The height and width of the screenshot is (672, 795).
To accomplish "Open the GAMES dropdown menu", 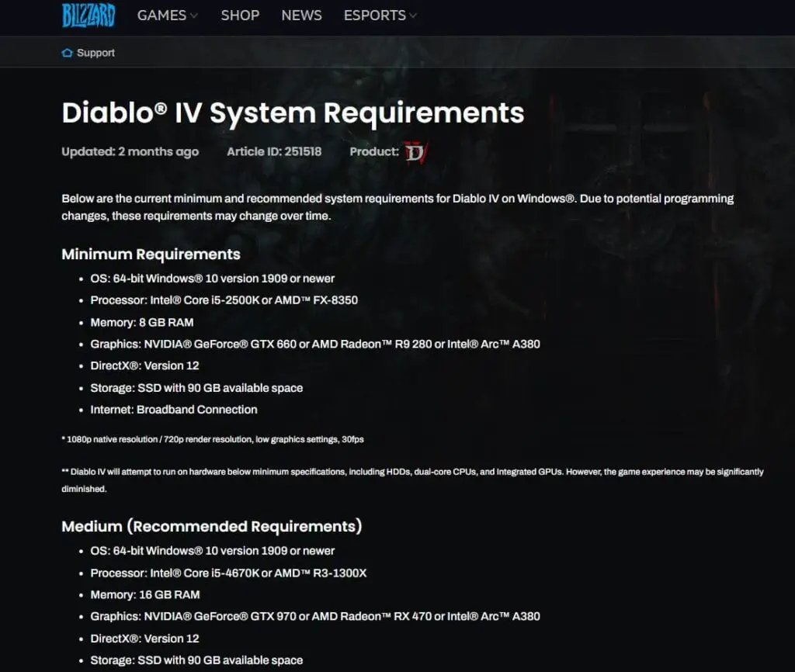I will pyautogui.click(x=161, y=15).
